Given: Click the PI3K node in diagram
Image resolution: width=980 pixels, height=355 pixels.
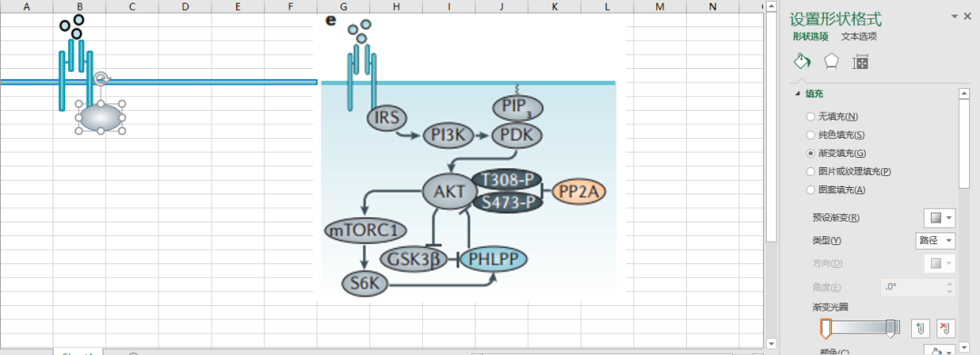Looking at the screenshot, I should click(448, 135).
